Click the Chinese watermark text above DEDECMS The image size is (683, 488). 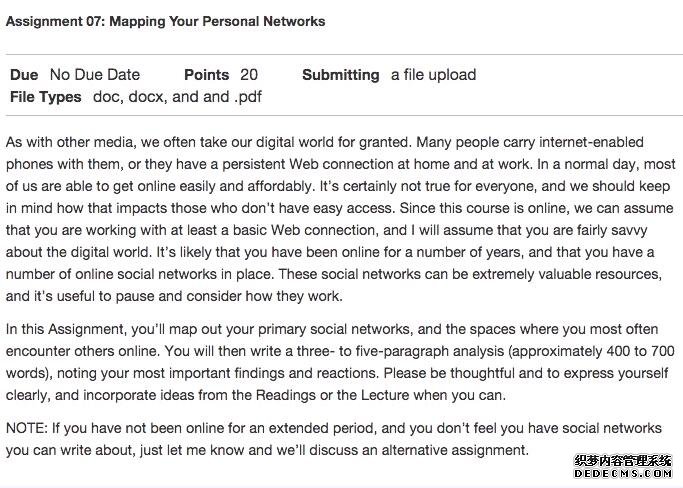(623, 461)
